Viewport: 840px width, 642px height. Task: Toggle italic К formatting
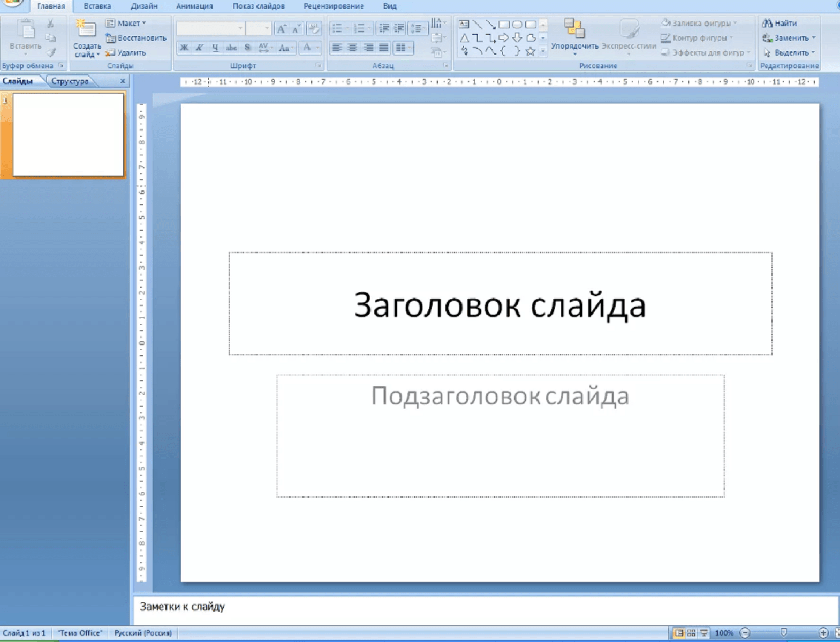coord(199,48)
